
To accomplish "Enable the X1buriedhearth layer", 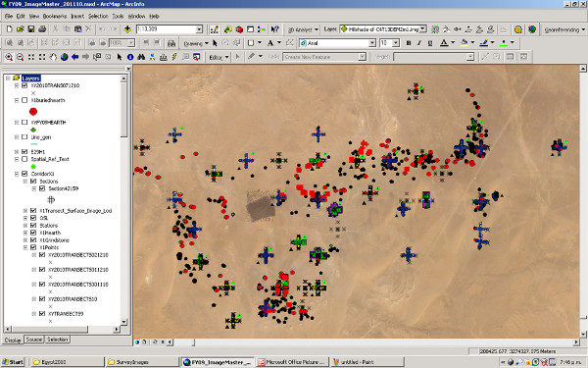I will tap(24, 100).
